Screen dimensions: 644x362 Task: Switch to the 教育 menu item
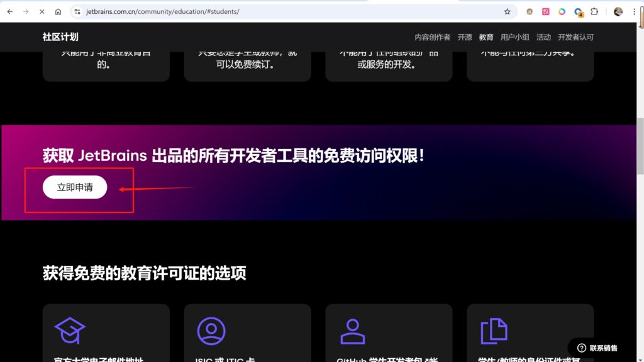[486, 37]
